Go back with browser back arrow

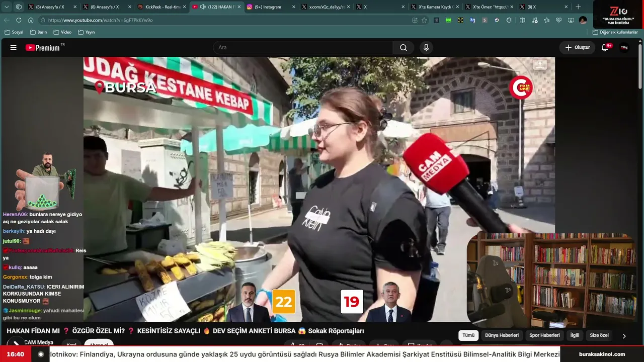point(7,20)
